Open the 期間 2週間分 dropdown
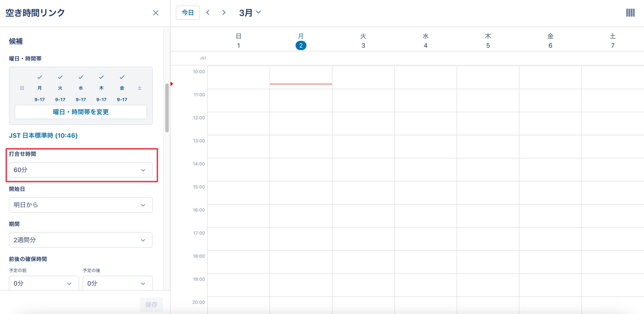 click(80, 240)
